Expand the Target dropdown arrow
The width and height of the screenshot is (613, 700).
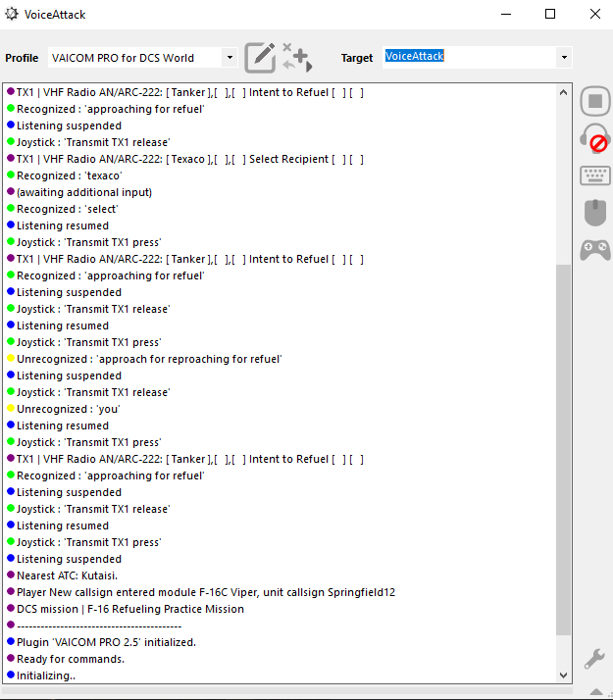[564, 58]
